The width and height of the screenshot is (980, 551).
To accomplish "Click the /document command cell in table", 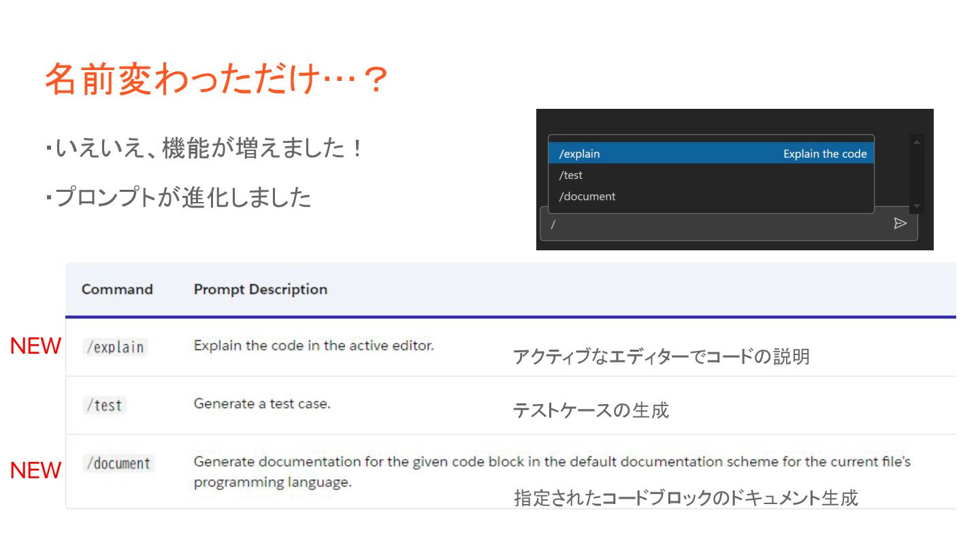I will tap(118, 464).
